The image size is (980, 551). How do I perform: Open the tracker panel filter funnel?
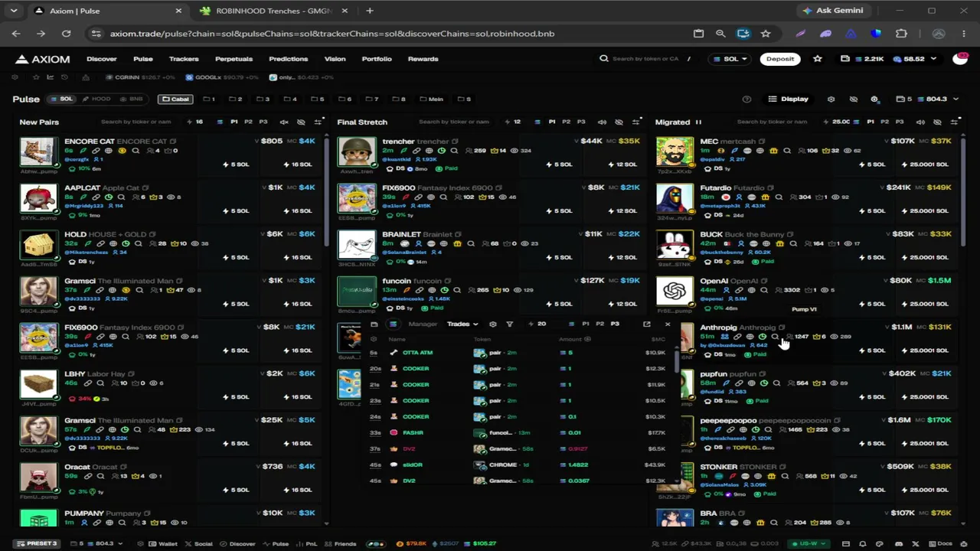tap(509, 324)
